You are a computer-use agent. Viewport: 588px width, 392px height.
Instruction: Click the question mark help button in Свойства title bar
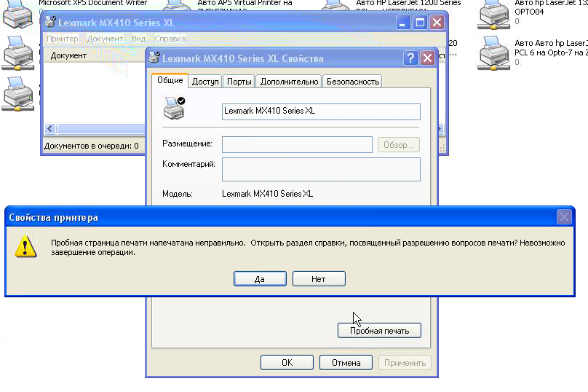[411, 58]
